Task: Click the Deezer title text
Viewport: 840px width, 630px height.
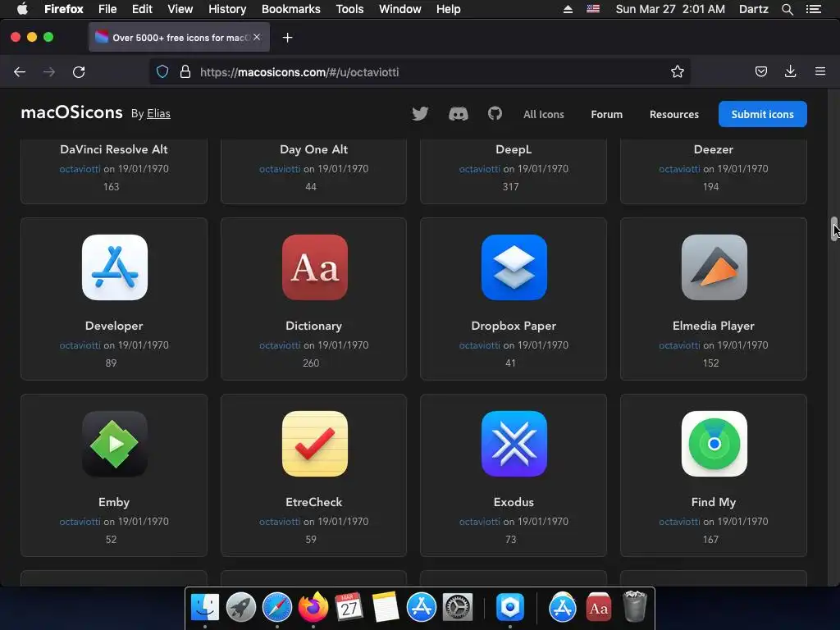Action: point(714,149)
